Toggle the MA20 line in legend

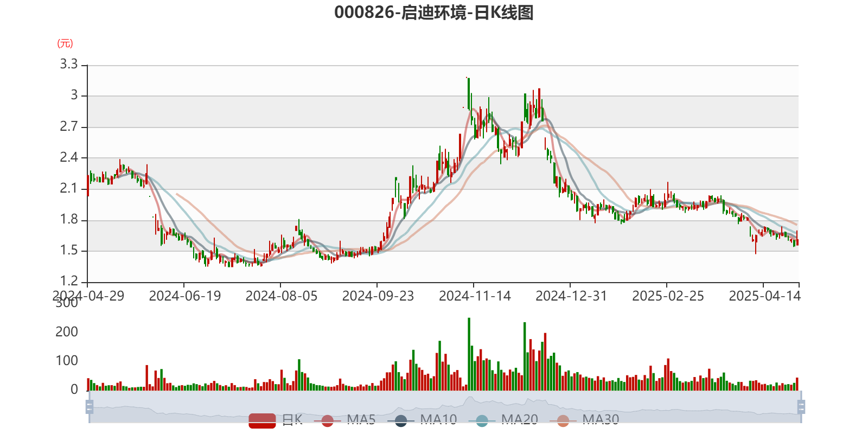503,420
